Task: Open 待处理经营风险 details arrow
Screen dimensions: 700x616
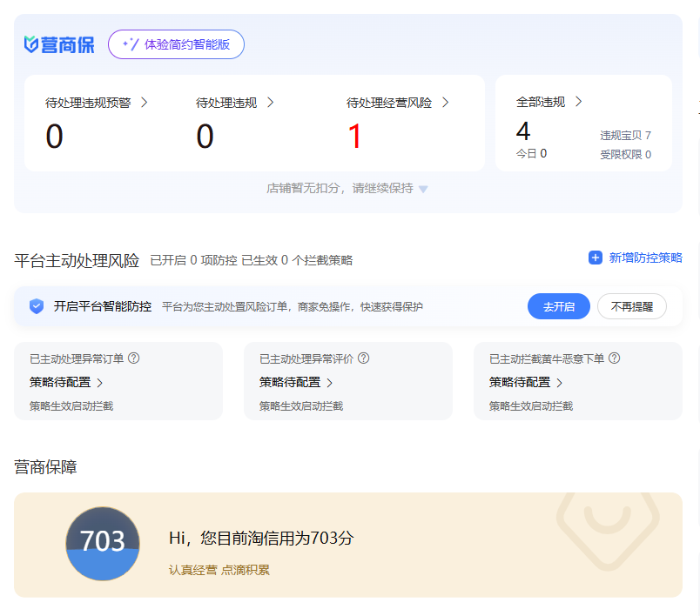Action: click(446, 103)
